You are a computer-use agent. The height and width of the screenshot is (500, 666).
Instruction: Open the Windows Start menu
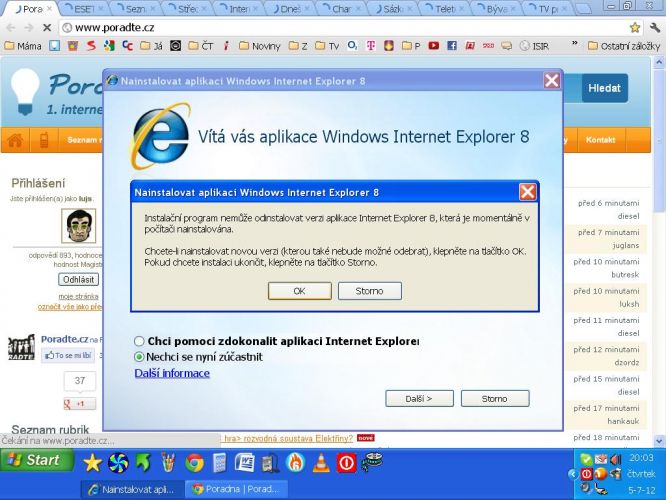click(37, 460)
